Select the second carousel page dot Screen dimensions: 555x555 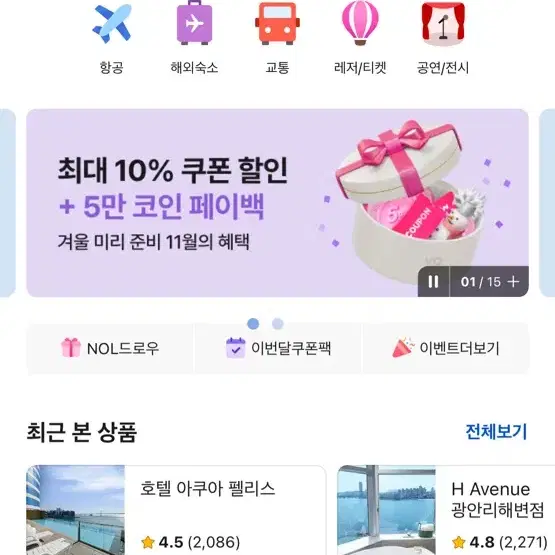(x=278, y=324)
